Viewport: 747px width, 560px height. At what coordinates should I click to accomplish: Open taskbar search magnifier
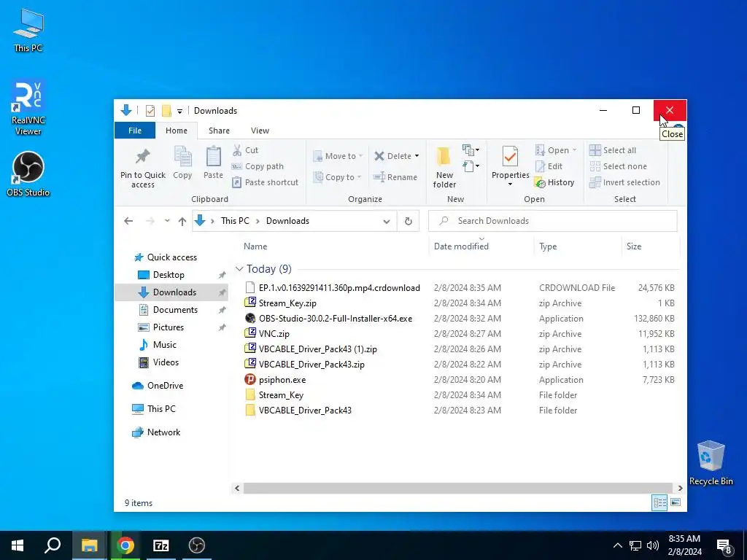pyautogui.click(x=53, y=545)
